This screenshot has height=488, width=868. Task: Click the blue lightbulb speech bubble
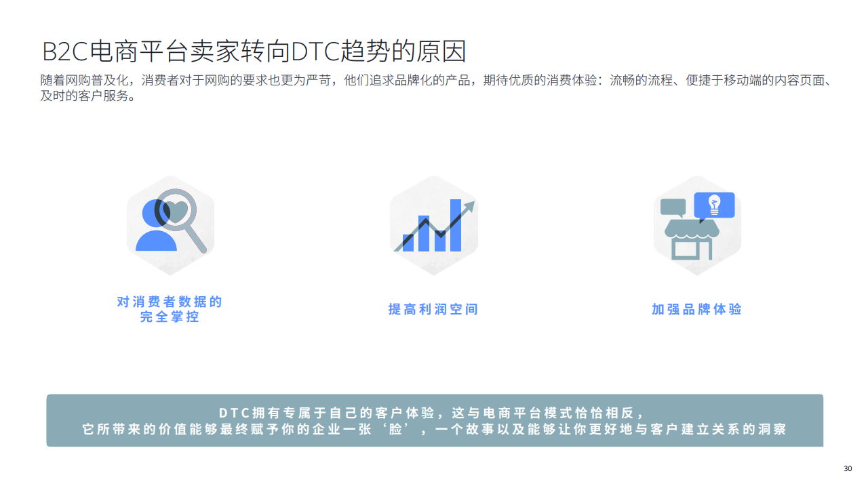(x=714, y=205)
